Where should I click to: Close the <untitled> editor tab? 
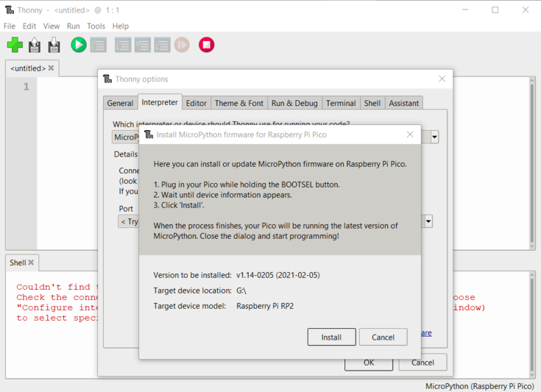click(51, 68)
